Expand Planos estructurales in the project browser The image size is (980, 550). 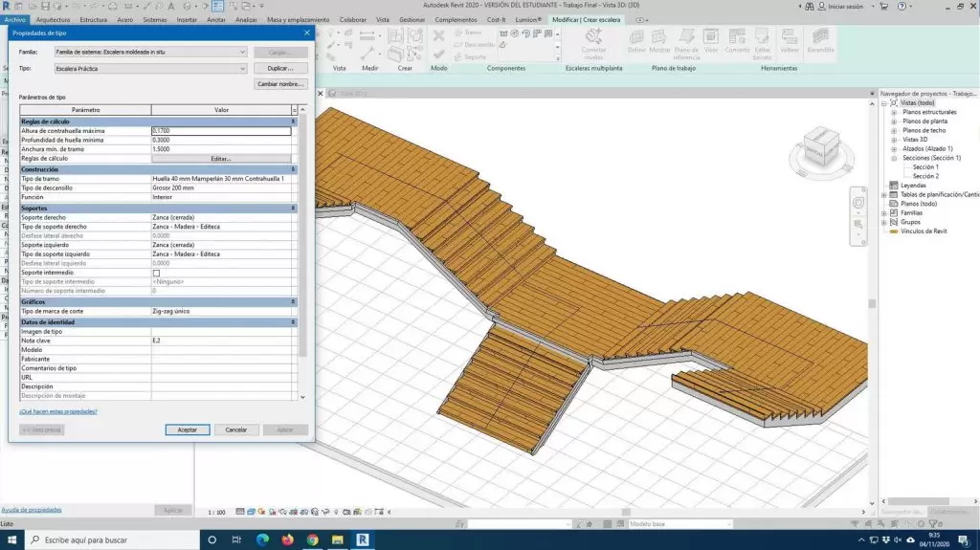(x=894, y=112)
